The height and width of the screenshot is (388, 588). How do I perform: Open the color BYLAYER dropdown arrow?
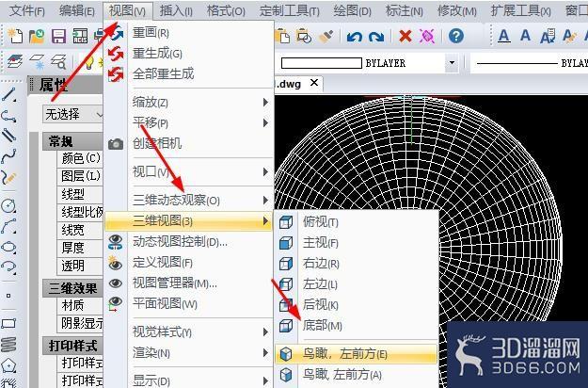[x=452, y=63]
